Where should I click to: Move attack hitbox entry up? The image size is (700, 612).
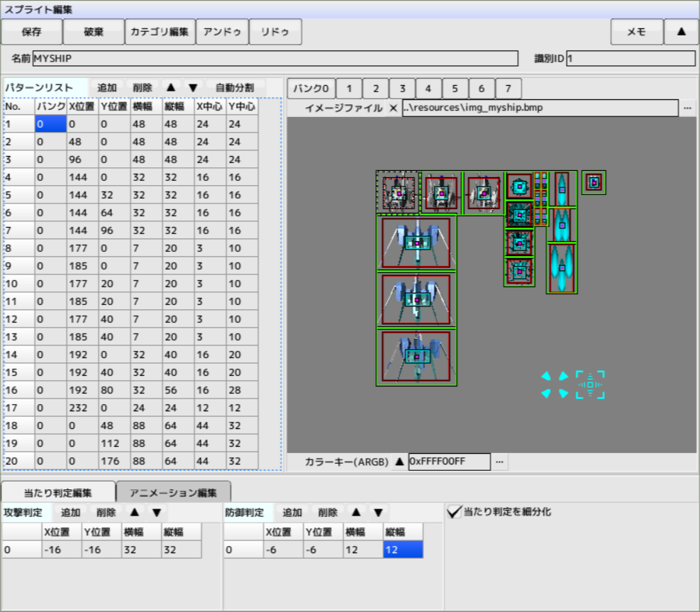133,512
